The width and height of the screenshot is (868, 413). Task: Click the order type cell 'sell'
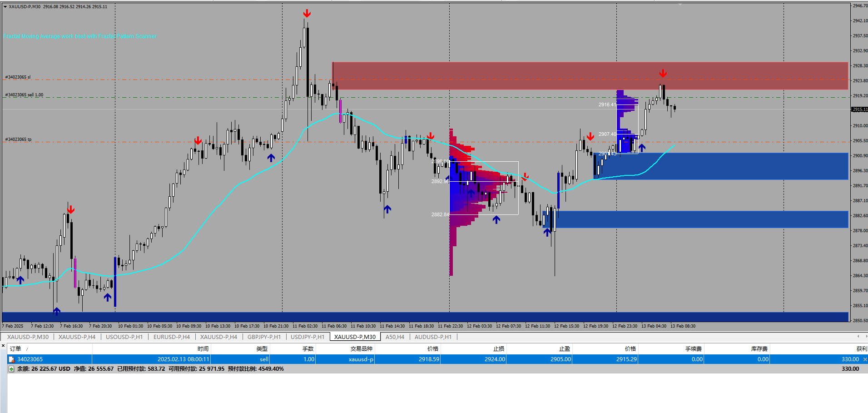point(264,359)
